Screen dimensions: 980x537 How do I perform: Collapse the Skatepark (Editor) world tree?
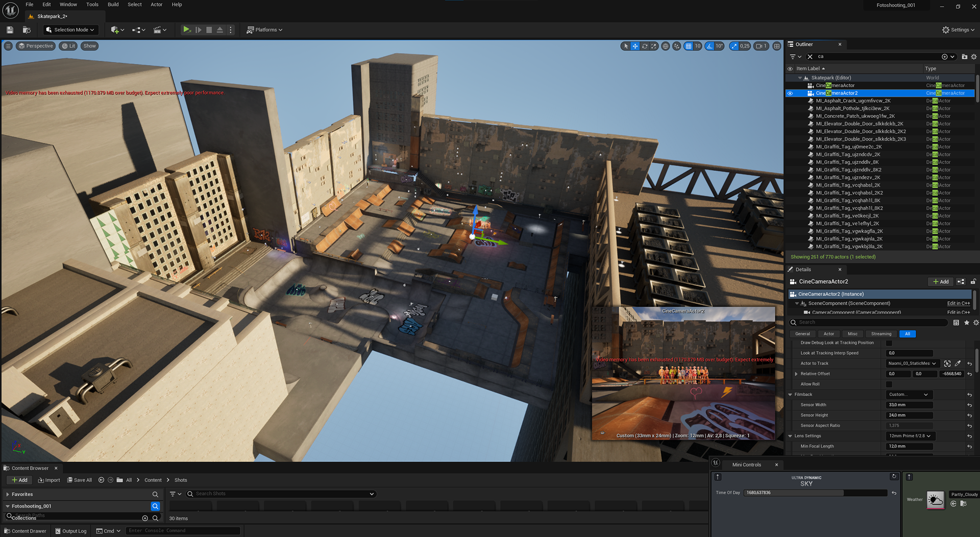coord(800,78)
